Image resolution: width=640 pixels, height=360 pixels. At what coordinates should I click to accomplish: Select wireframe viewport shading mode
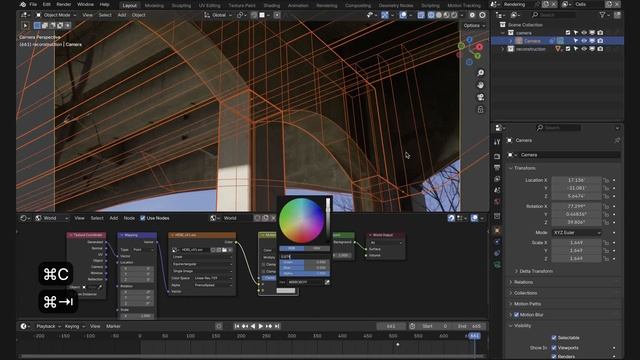(431, 15)
